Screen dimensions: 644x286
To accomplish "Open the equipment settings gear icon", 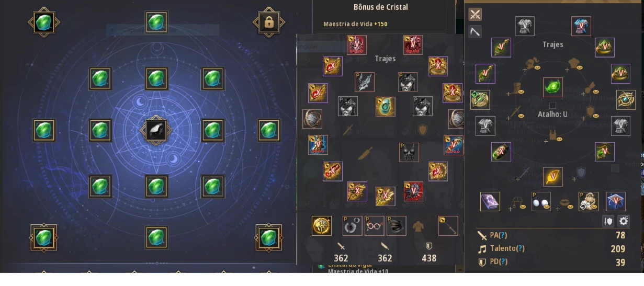I will [624, 221].
